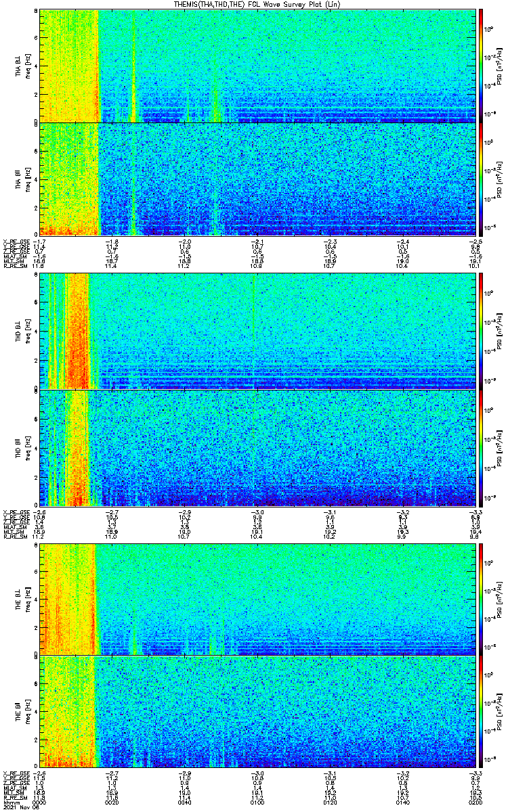Click the 'THA BII freq [Hz]' axis label

click(x=22, y=179)
